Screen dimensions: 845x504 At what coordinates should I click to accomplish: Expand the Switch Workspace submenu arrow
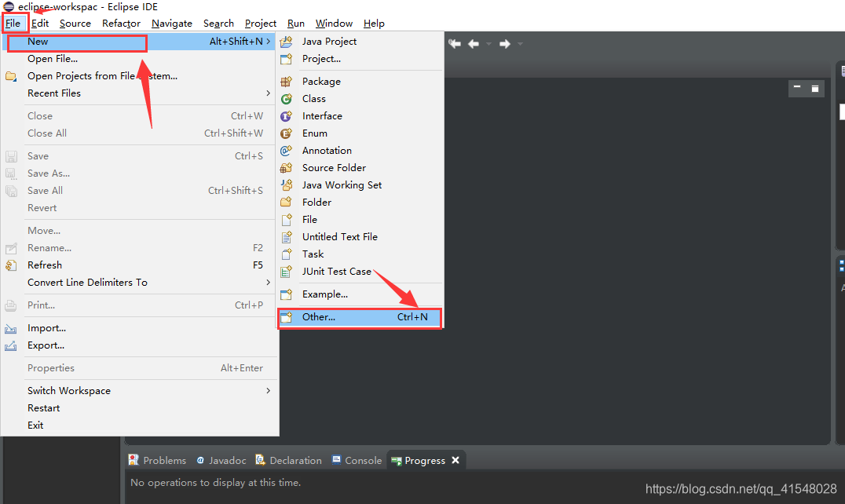268,390
